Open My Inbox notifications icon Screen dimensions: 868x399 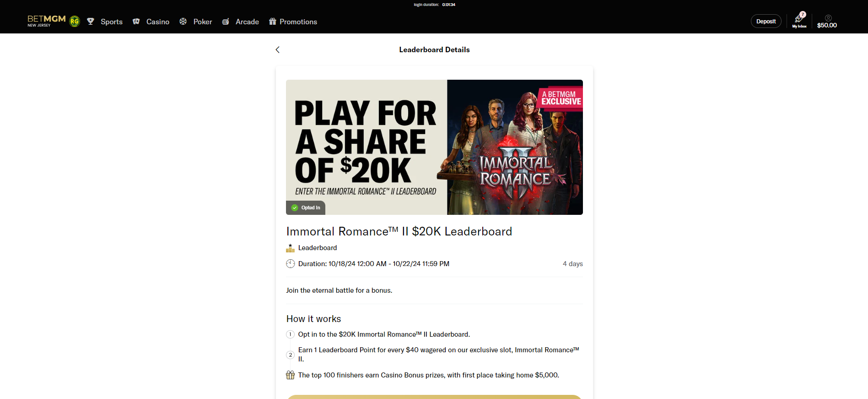coord(799,20)
